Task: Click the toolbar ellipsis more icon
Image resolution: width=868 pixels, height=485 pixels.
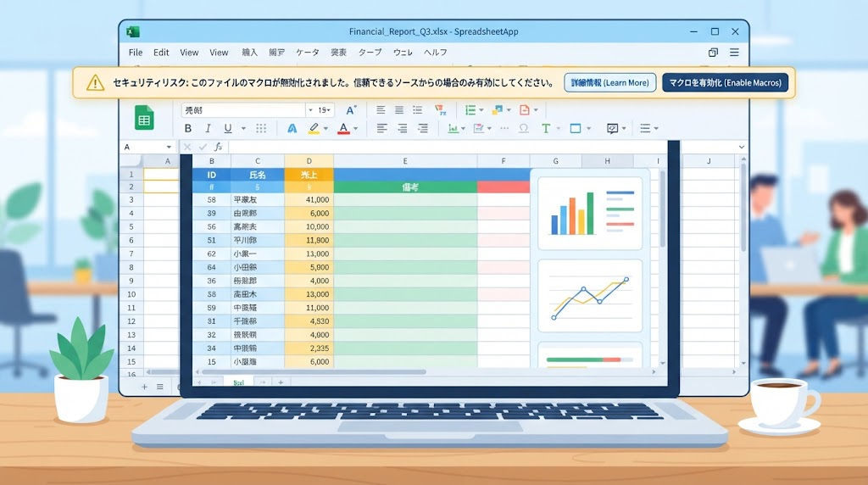Action: pyautogui.click(x=504, y=128)
